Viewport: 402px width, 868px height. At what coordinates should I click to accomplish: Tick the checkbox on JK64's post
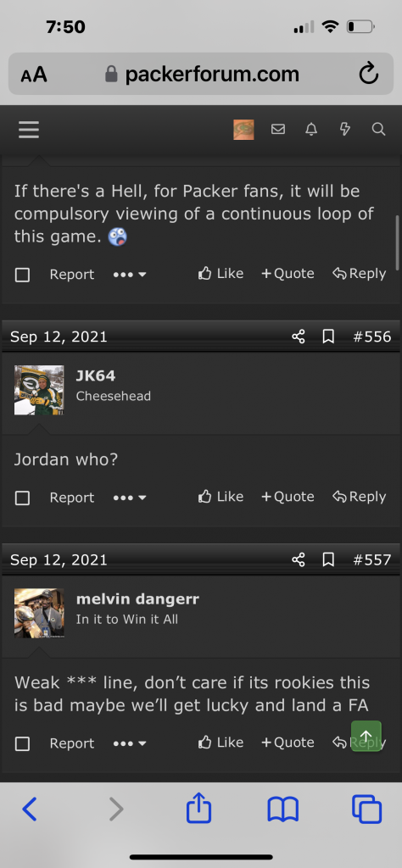[22, 498]
